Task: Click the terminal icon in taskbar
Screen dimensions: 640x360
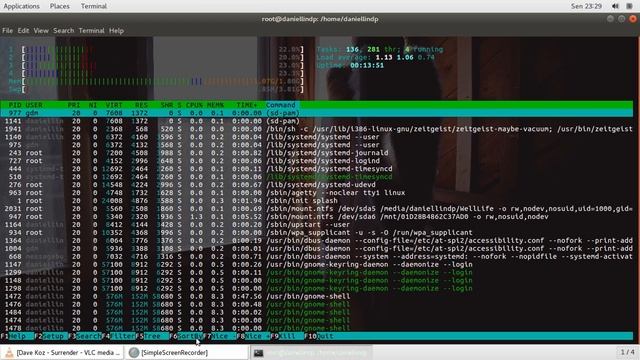Action: (x=258, y=353)
